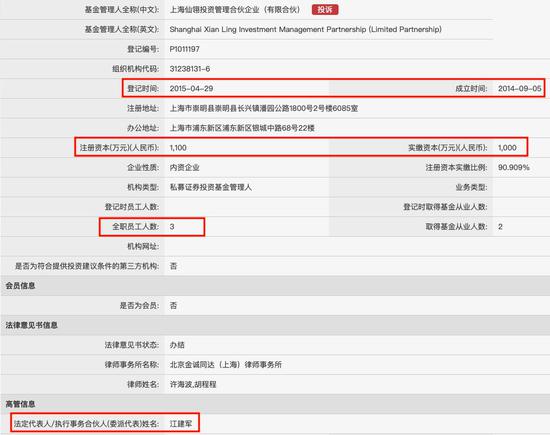Select institution type 私募证券投资基金管理人

point(210,187)
